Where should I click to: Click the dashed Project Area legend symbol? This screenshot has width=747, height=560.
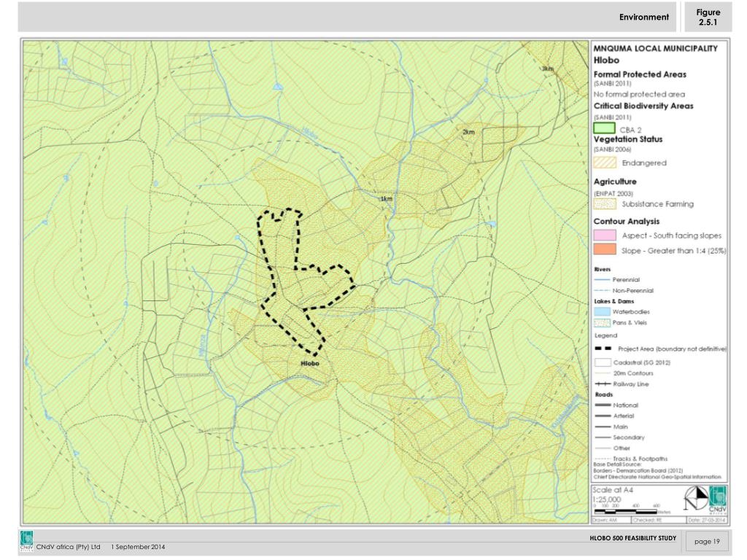(603, 349)
